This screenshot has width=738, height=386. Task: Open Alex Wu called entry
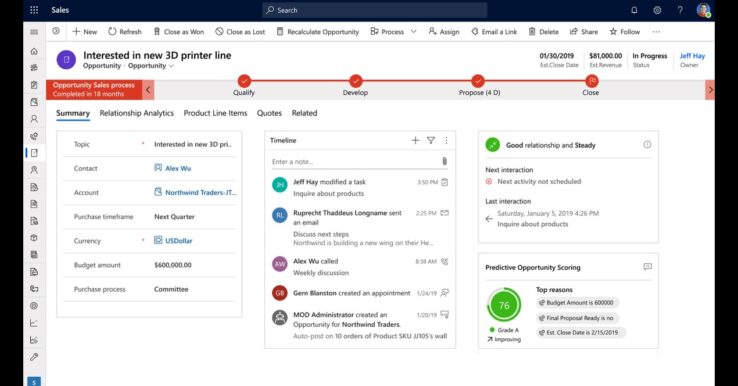coord(360,266)
